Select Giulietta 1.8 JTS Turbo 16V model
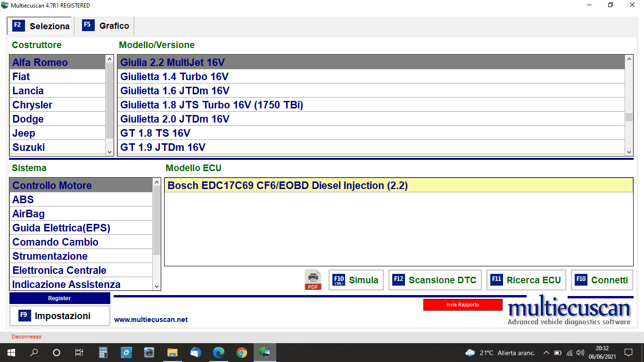Image resolution: width=644 pixels, height=362 pixels. (371, 105)
